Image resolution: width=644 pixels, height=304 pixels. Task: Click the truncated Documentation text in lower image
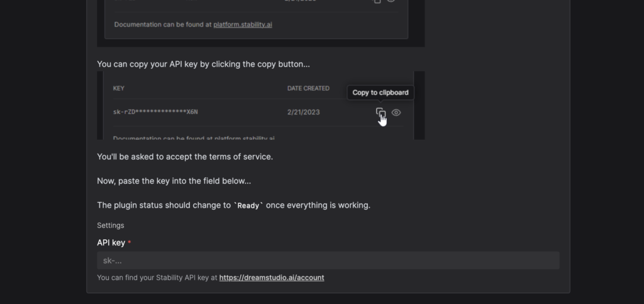194,138
